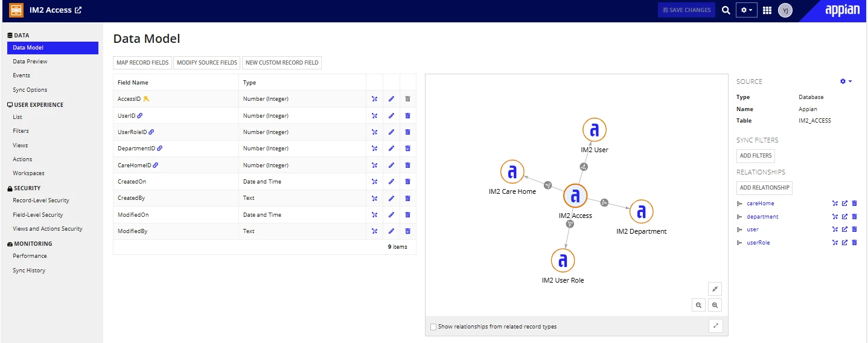Viewport: 868px width, 343px height.
Task: Click Modify Source Fields button
Action: (207, 63)
